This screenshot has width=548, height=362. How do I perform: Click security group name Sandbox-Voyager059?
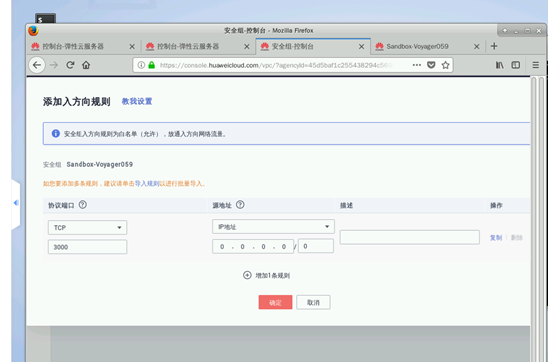(x=100, y=164)
